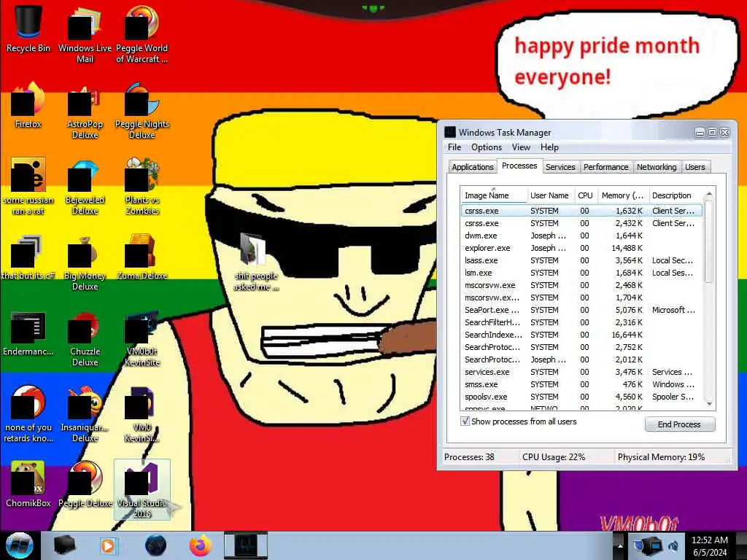Select the folder icon on the wallpaper's sunglasses

[x=255, y=261]
